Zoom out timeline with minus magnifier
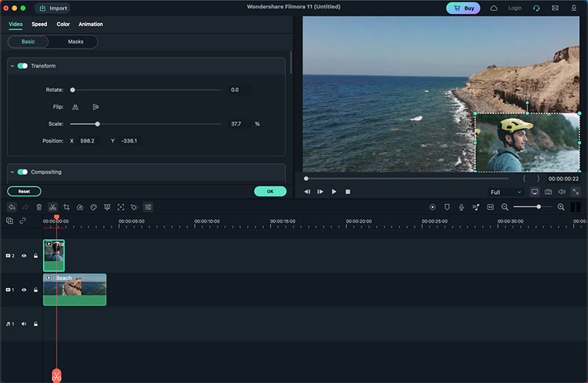 coord(505,207)
